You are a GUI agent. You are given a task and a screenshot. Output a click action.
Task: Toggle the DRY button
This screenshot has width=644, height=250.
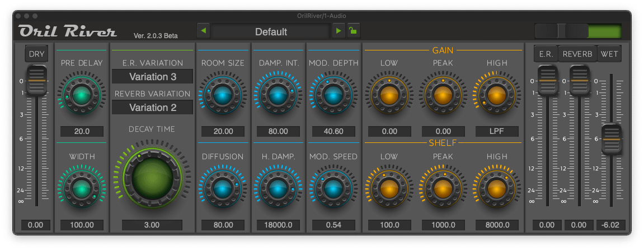click(36, 54)
